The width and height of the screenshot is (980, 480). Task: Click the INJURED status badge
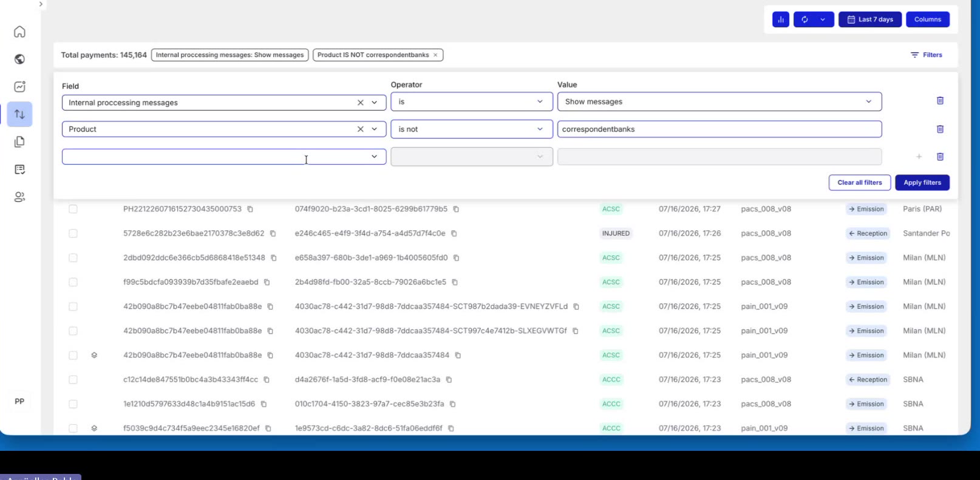click(x=616, y=233)
